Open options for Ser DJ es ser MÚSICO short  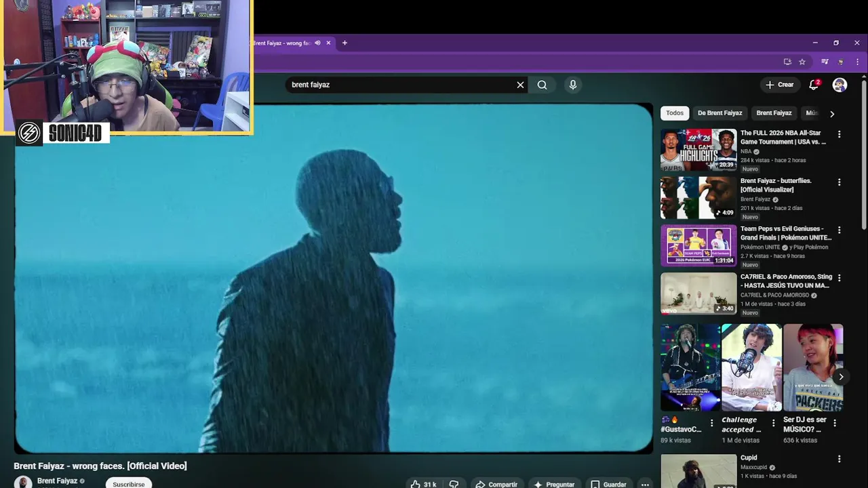pos(835,423)
